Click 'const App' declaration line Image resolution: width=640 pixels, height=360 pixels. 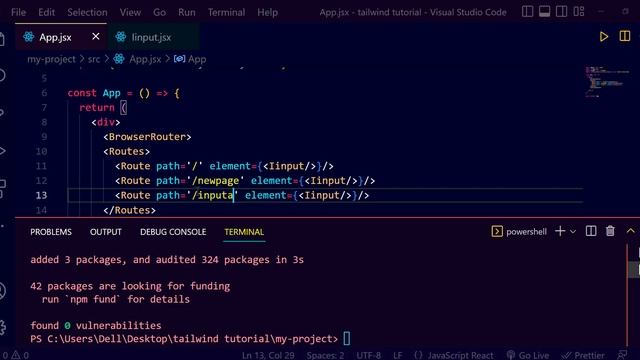123,93
